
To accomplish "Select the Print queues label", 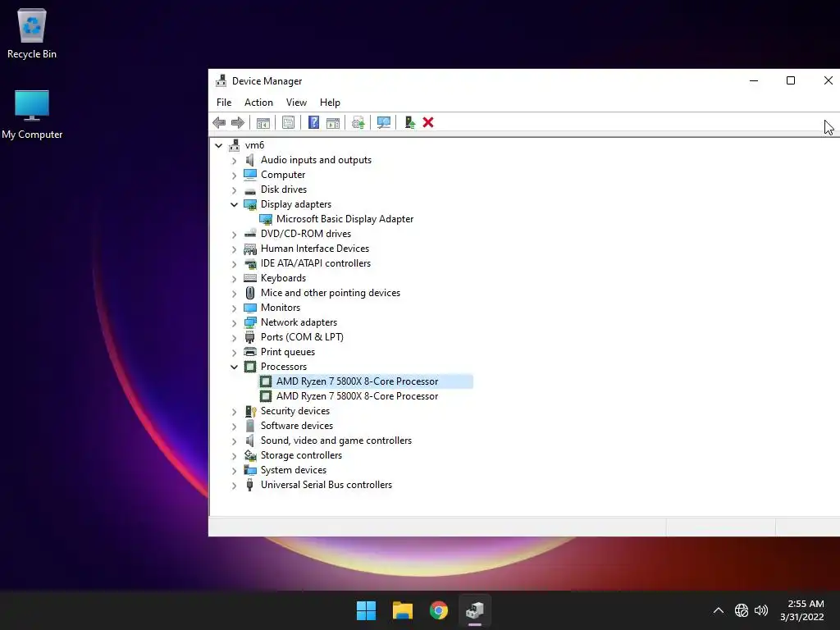I will click(288, 352).
